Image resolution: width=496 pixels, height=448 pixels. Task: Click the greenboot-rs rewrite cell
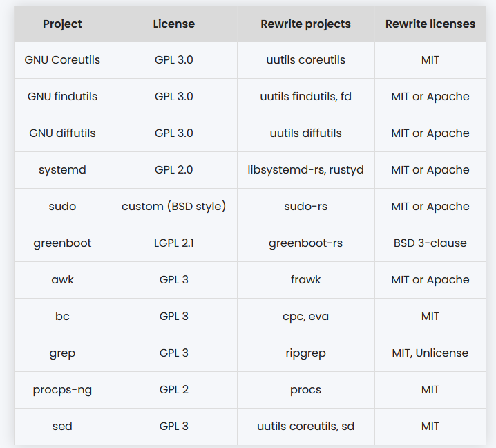305,243
